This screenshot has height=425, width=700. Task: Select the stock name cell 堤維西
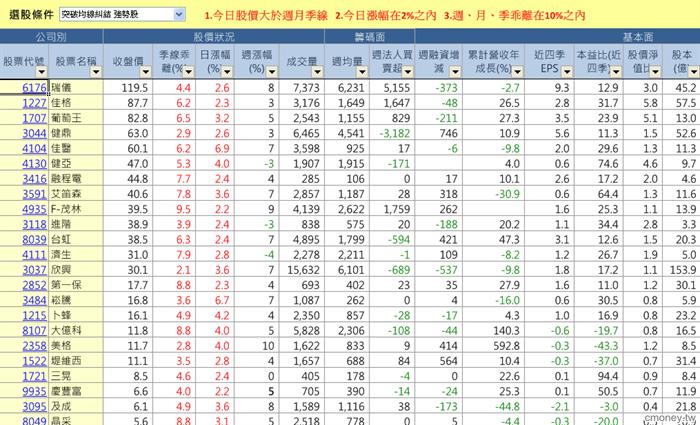tap(76, 361)
